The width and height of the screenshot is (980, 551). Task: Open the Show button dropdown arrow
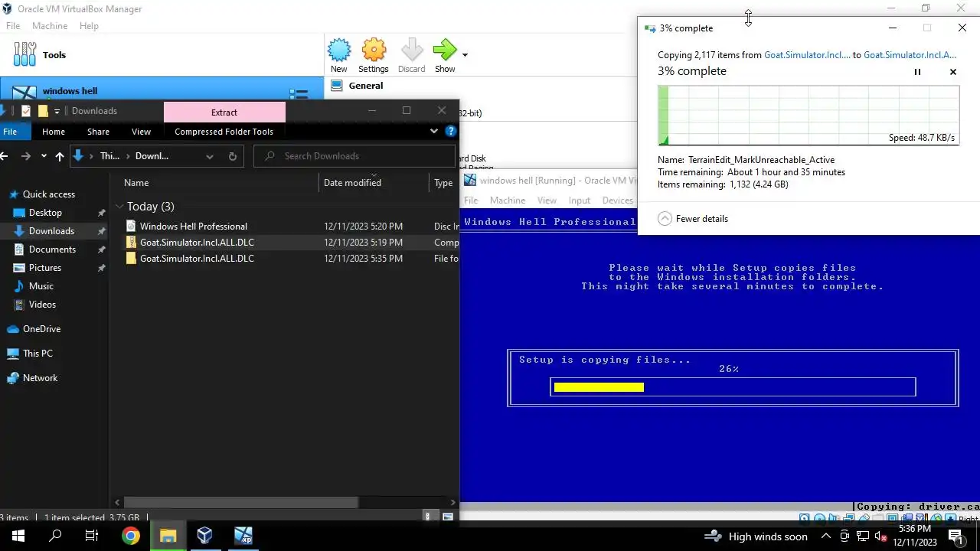(x=465, y=55)
